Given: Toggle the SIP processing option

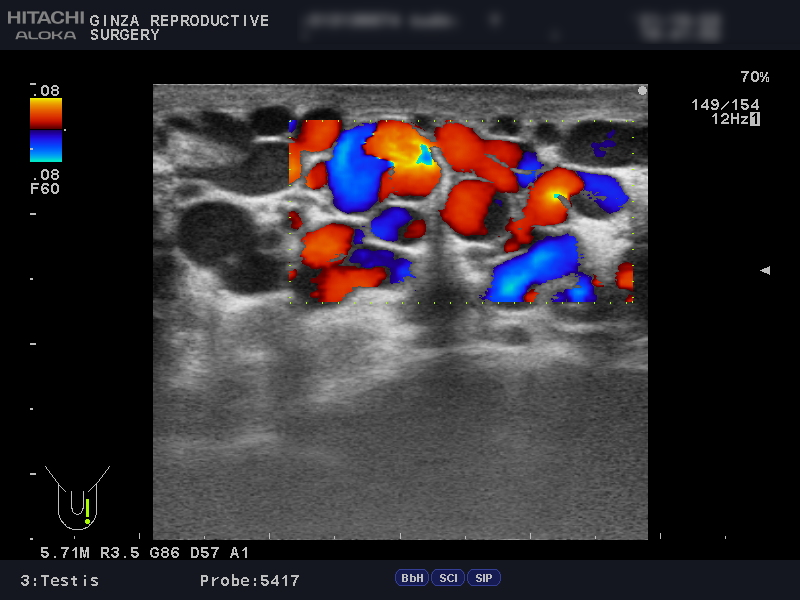Looking at the screenshot, I should [x=483, y=578].
